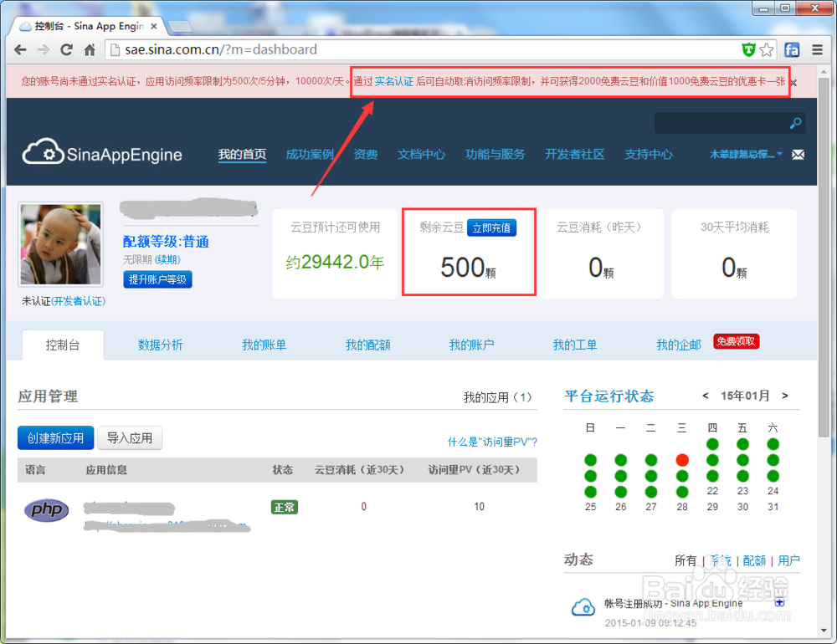Open the 什么是"访问量PV"? help link
Viewport: 837px width, 644px height.
point(492,442)
